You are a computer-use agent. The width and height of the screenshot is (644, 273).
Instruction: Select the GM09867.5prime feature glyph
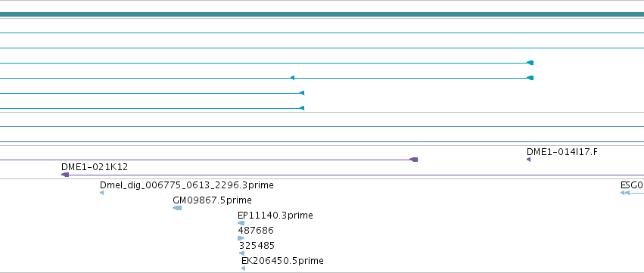click(177, 208)
